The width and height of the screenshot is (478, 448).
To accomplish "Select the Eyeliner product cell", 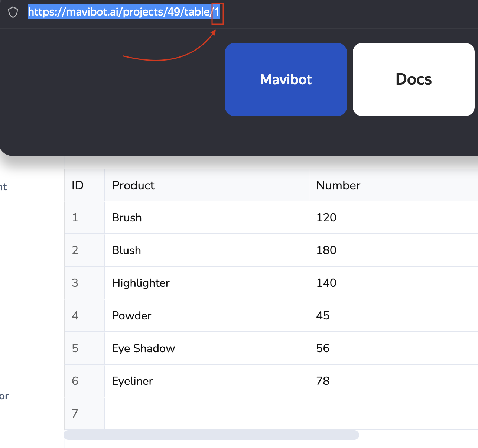I will [132, 381].
